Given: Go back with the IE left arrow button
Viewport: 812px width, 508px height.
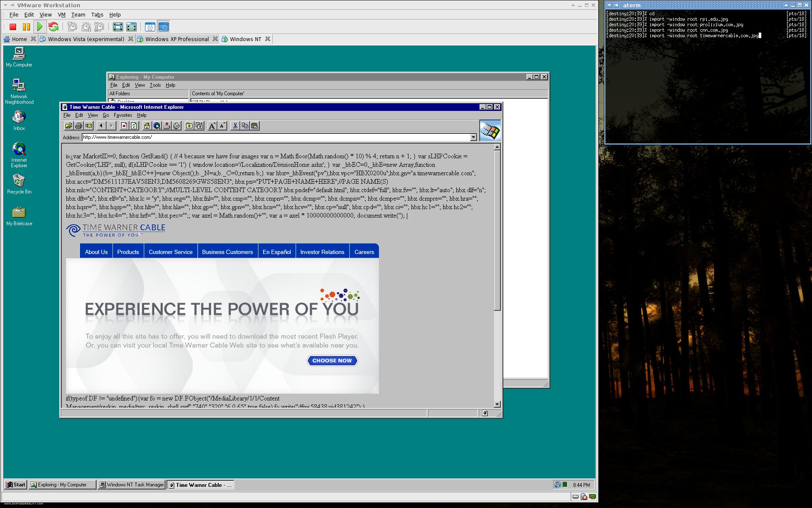Looking at the screenshot, I should pyautogui.click(x=101, y=126).
